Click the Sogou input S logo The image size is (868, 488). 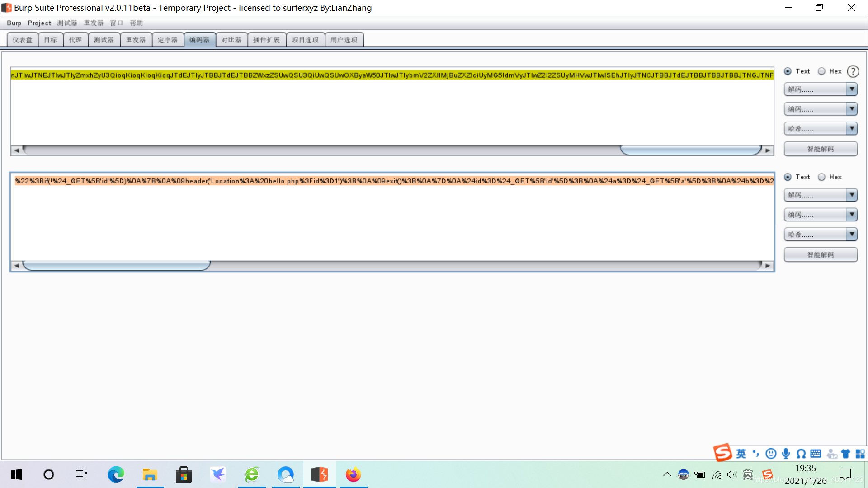722,453
